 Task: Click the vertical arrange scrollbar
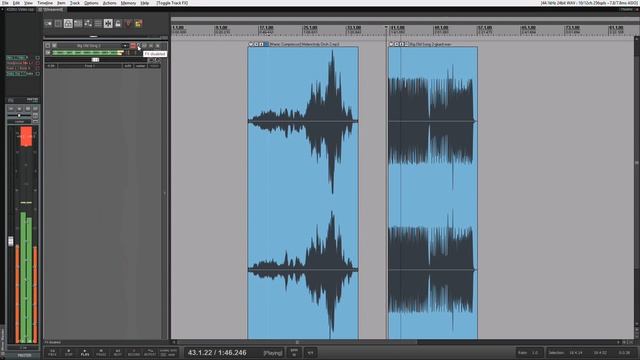(637, 163)
